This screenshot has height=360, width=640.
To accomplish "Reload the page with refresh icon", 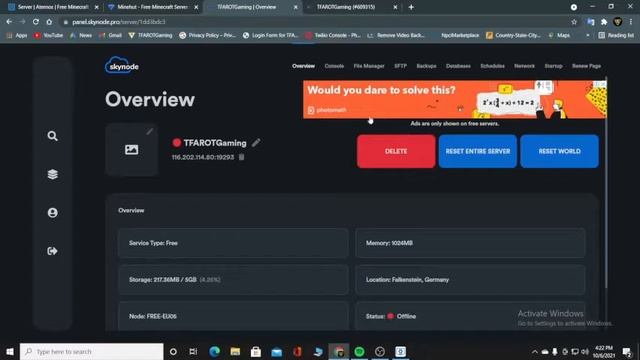I will pos(36,22).
